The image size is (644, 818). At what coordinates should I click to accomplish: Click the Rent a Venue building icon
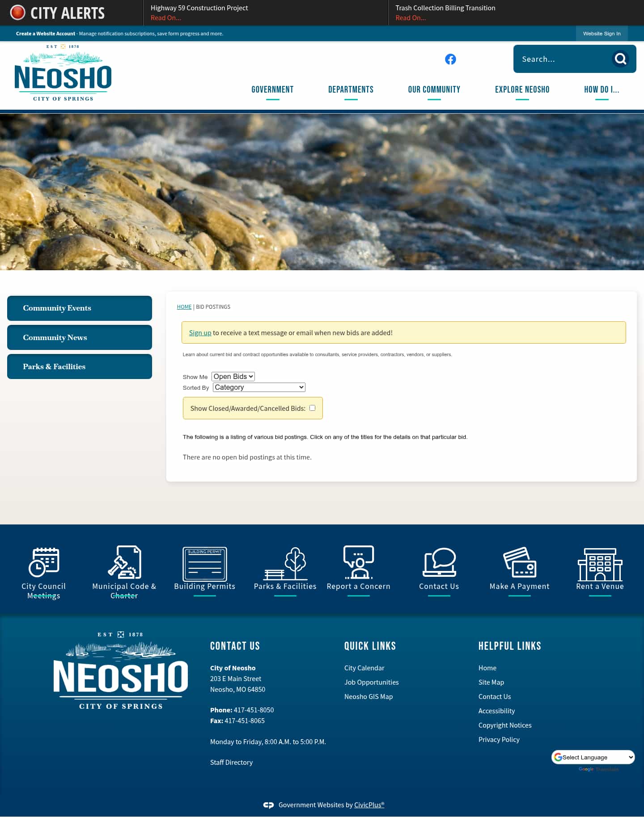[600, 564]
